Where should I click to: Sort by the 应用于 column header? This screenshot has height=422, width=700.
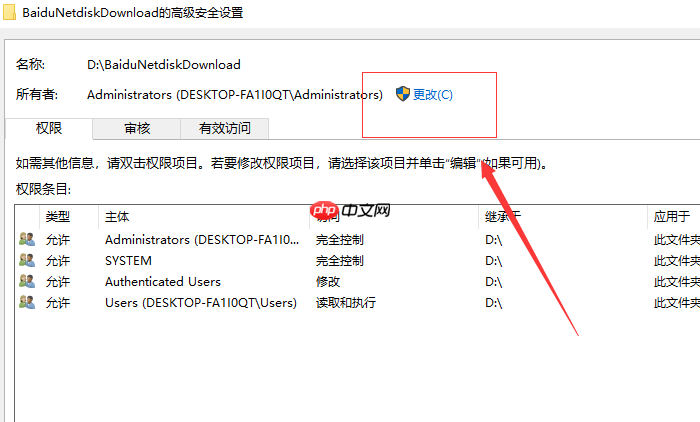[674, 217]
